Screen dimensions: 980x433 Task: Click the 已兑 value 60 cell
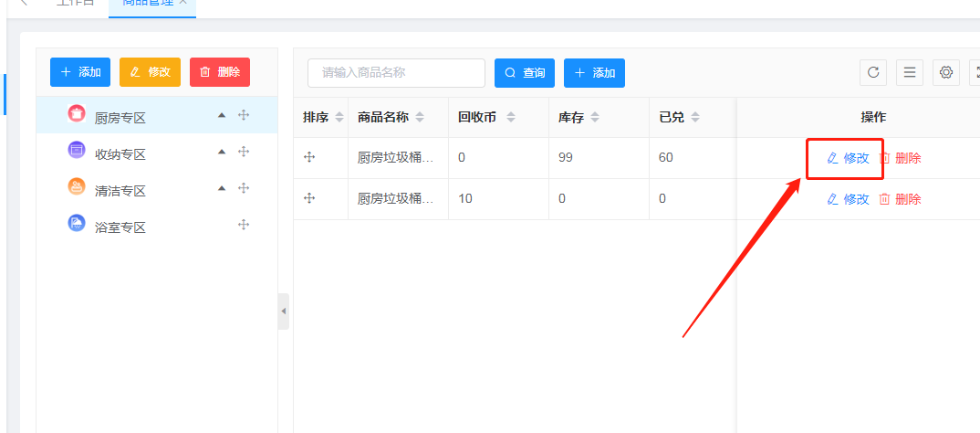665,158
